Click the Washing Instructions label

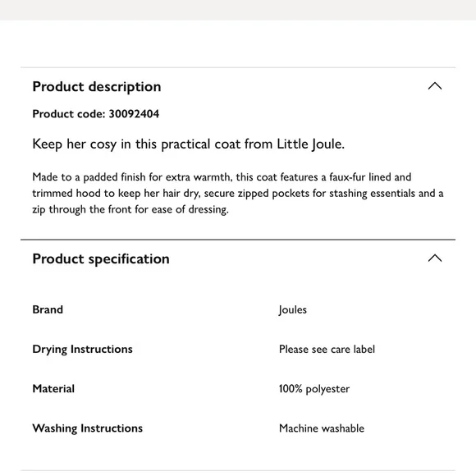(x=88, y=428)
